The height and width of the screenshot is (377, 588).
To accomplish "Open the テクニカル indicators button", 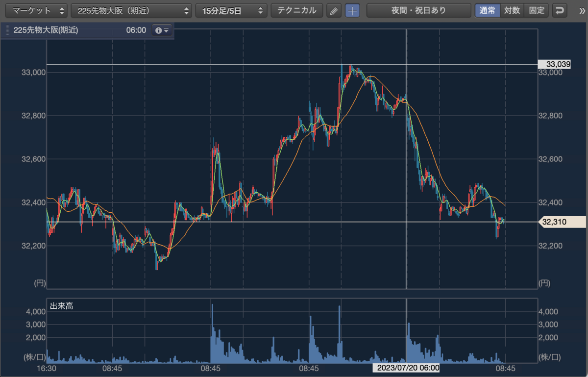I will [297, 10].
